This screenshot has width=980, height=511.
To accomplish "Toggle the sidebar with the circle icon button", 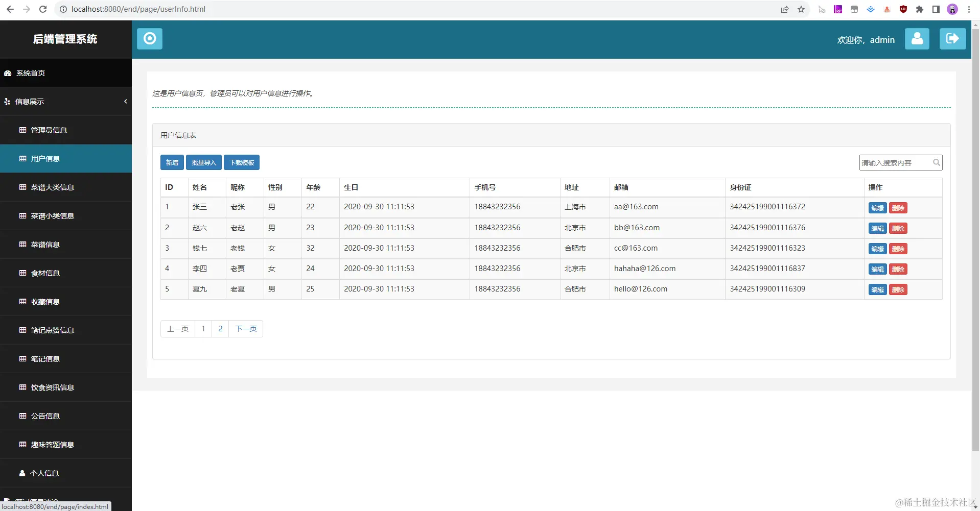I will click(150, 39).
